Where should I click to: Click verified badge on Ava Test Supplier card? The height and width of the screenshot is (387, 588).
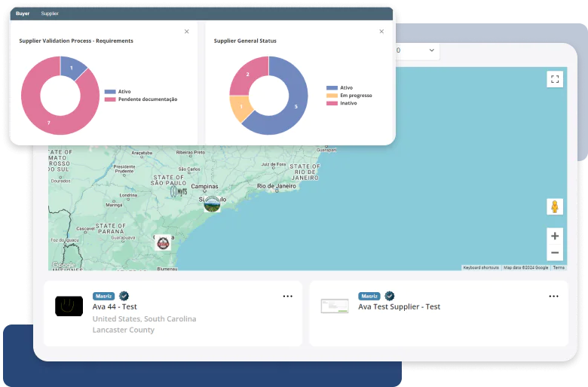pyautogui.click(x=390, y=296)
